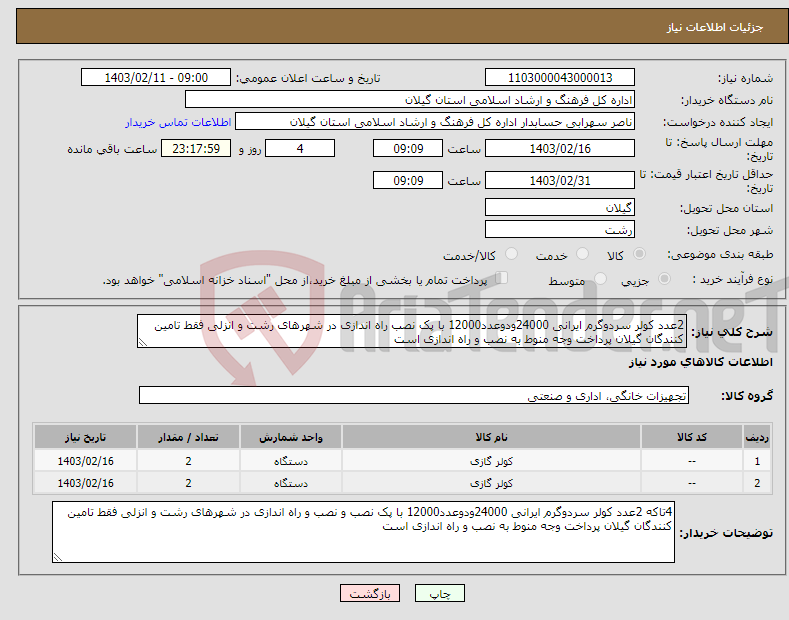The height and width of the screenshot is (620, 789).
Task: Click the گروه کالا field
Action: [414, 396]
